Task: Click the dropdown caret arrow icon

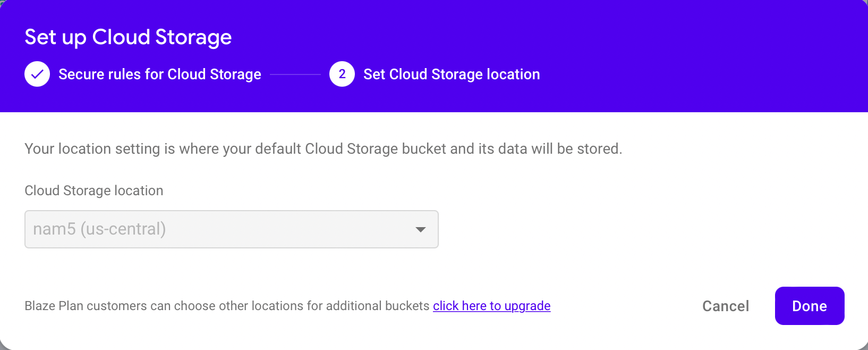Action: click(421, 230)
